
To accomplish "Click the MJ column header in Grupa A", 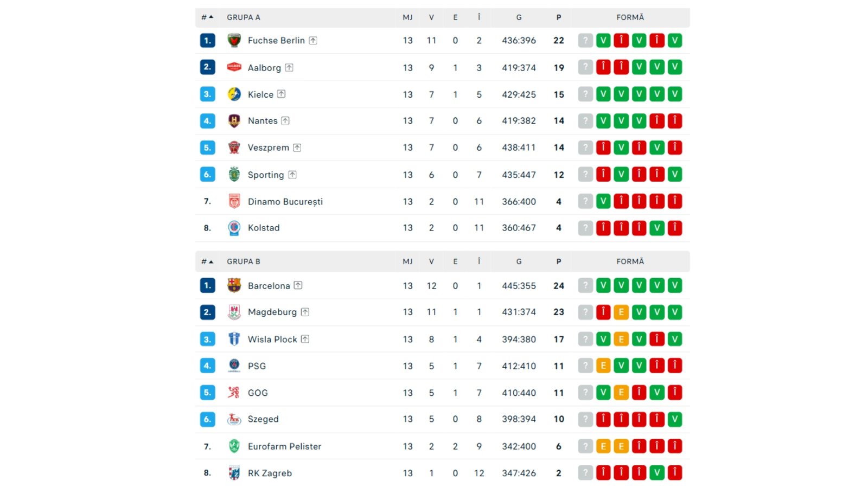I will (x=407, y=17).
